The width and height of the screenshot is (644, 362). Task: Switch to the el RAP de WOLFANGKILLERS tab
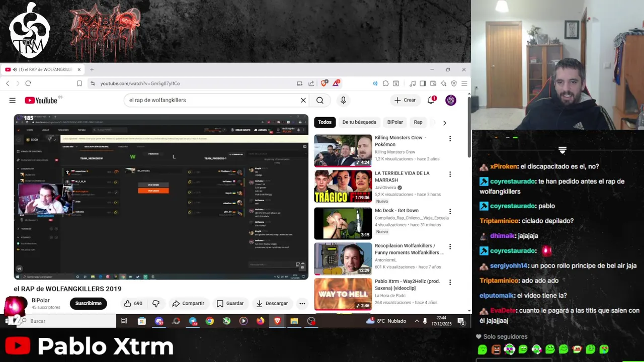(42, 69)
